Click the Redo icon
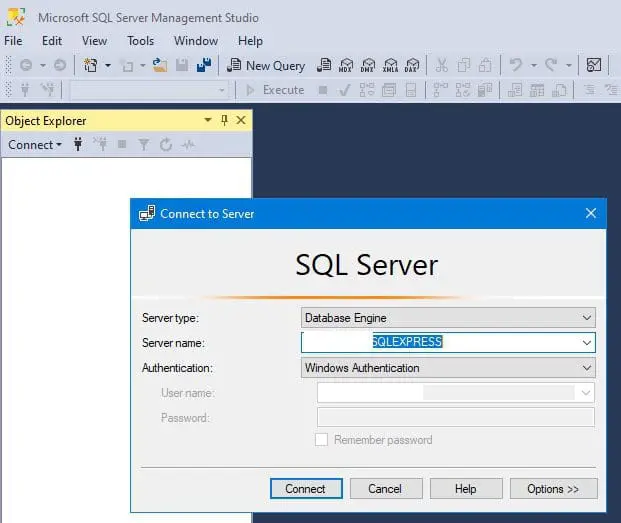 click(551, 65)
